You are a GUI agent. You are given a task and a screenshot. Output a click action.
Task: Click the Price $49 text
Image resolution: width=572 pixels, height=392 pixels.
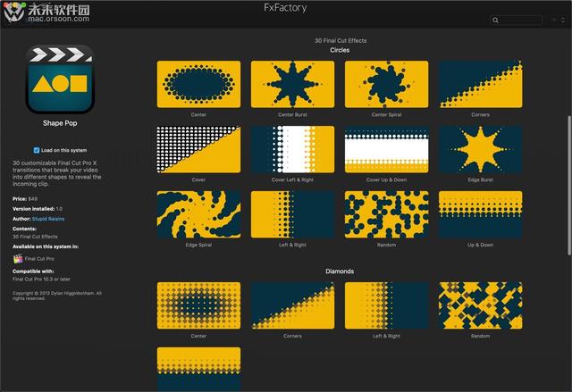point(25,199)
